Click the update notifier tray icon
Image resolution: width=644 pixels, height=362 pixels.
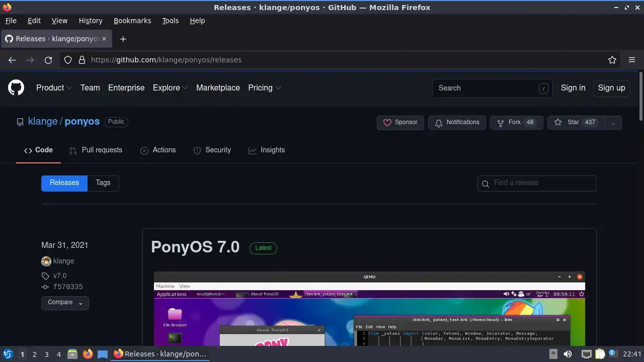click(613, 354)
